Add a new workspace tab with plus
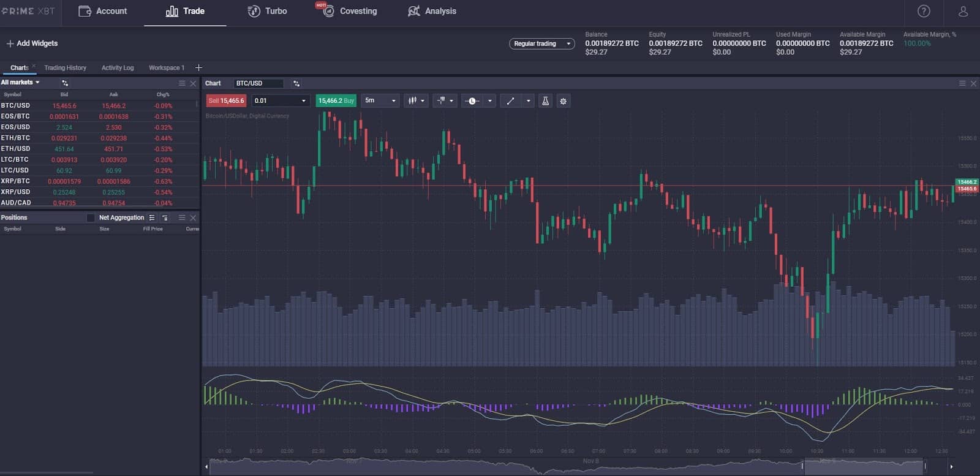 click(x=198, y=67)
